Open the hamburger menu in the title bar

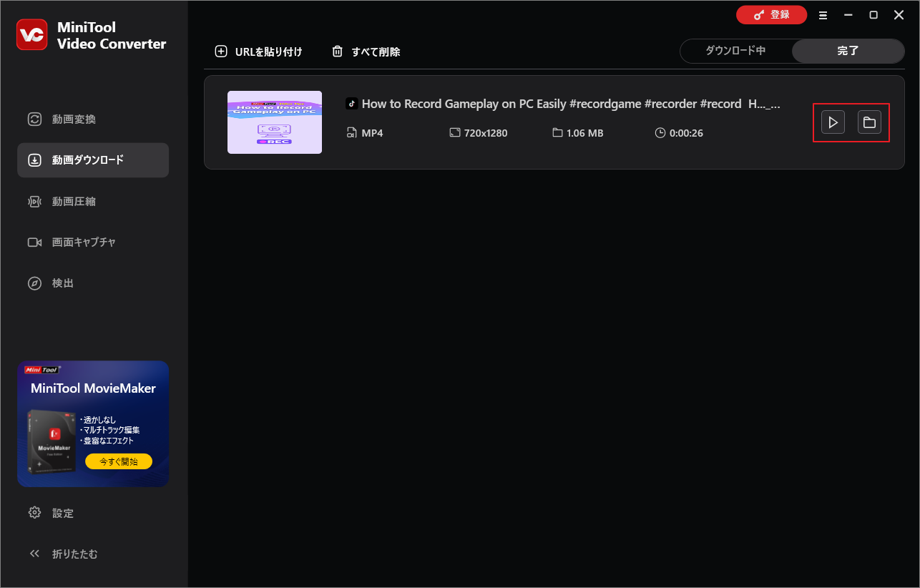823,15
